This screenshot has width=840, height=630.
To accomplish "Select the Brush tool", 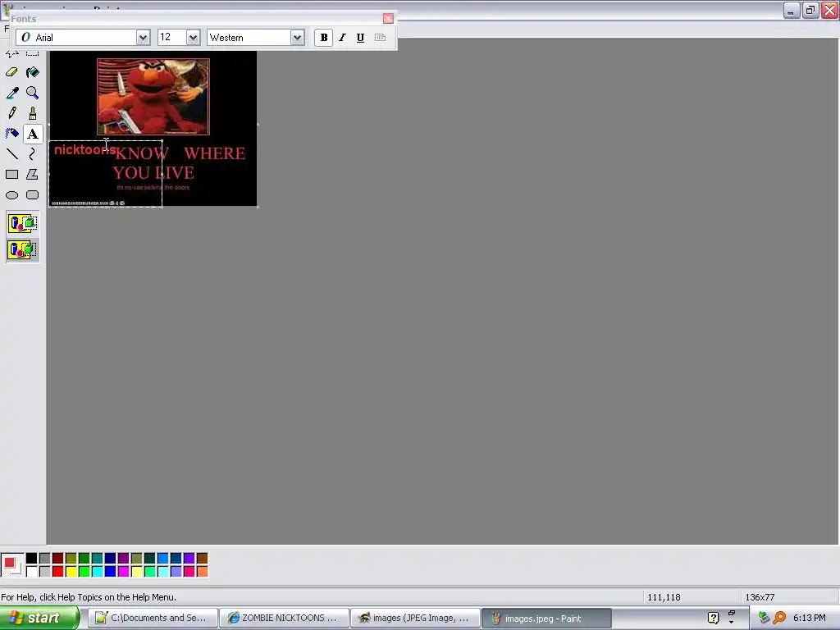I will click(x=32, y=113).
